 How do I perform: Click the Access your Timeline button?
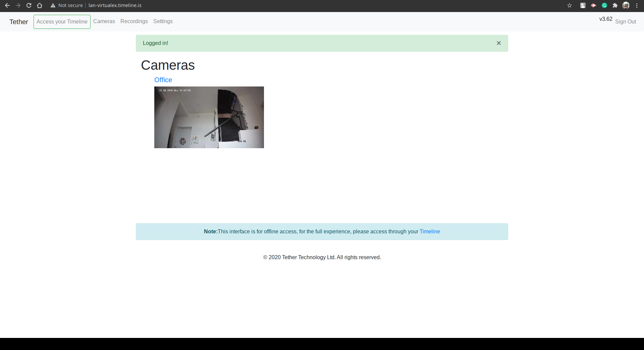point(62,21)
